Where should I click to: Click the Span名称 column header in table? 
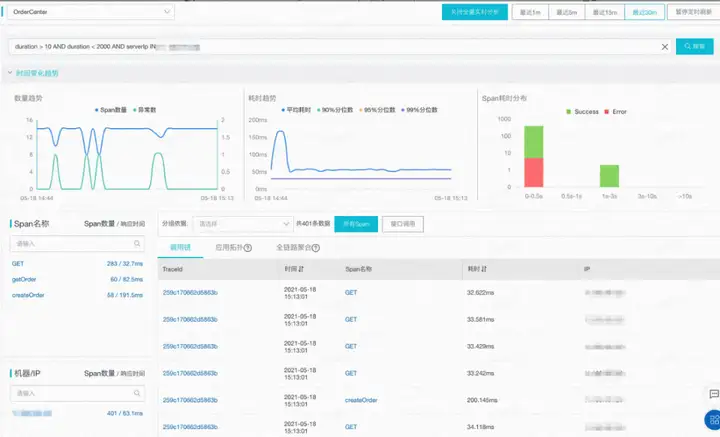click(x=359, y=269)
